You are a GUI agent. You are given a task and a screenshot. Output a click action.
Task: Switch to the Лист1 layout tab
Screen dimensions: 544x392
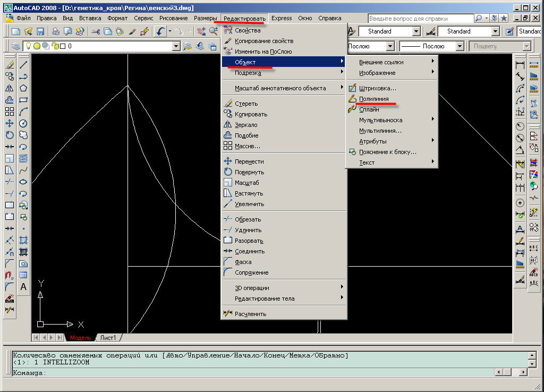[x=108, y=338]
